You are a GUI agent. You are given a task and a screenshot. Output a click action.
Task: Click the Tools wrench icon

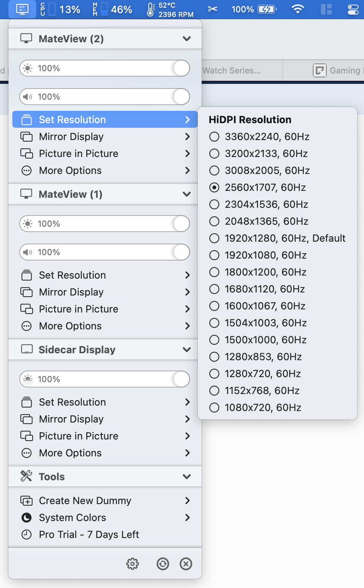26,476
